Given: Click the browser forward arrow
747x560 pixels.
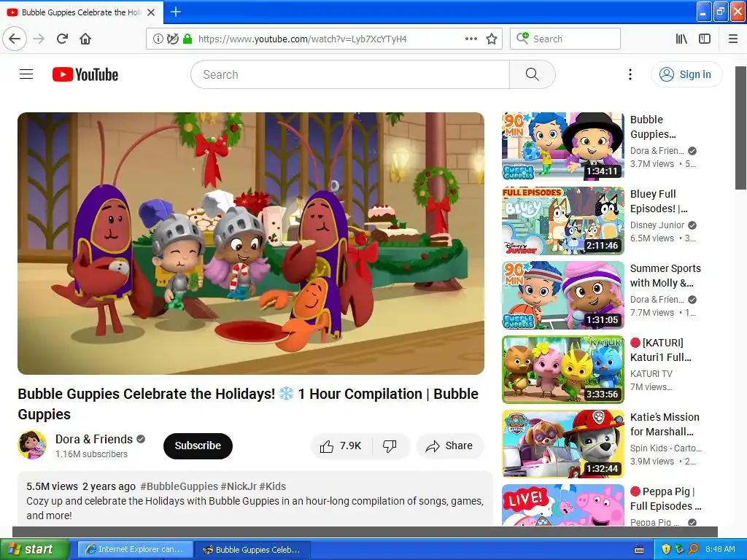Looking at the screenshot, I should [x=39, y=39].
